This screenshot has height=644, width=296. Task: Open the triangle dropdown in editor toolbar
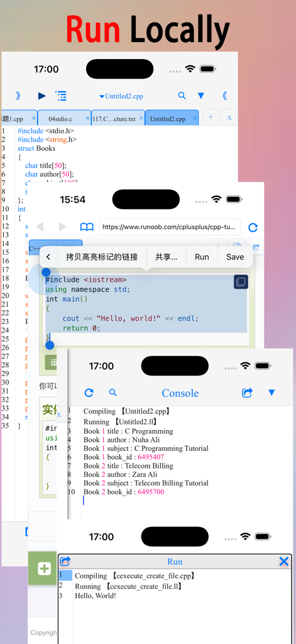tap(200, 96)
